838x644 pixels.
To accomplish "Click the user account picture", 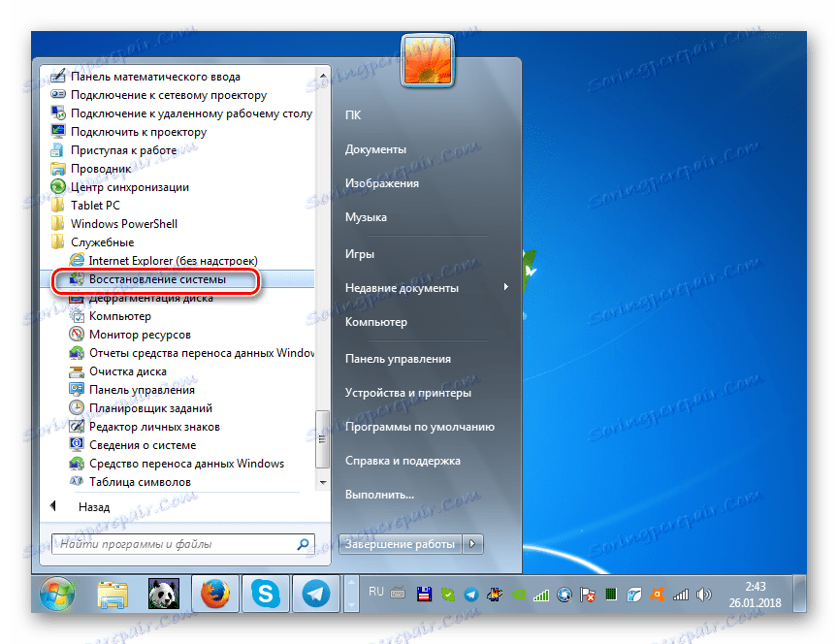I will (x=428, y=59).
